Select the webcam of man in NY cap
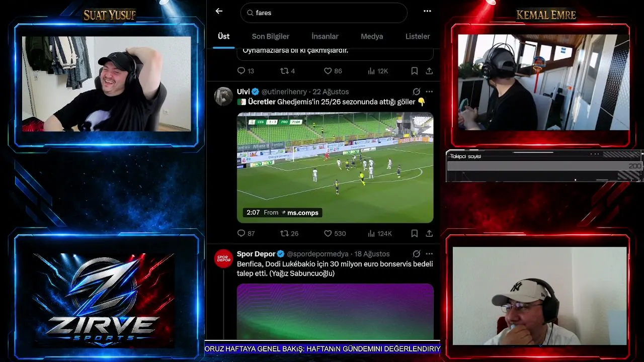This screenshot has width=644, height=362. coord(540,296)
